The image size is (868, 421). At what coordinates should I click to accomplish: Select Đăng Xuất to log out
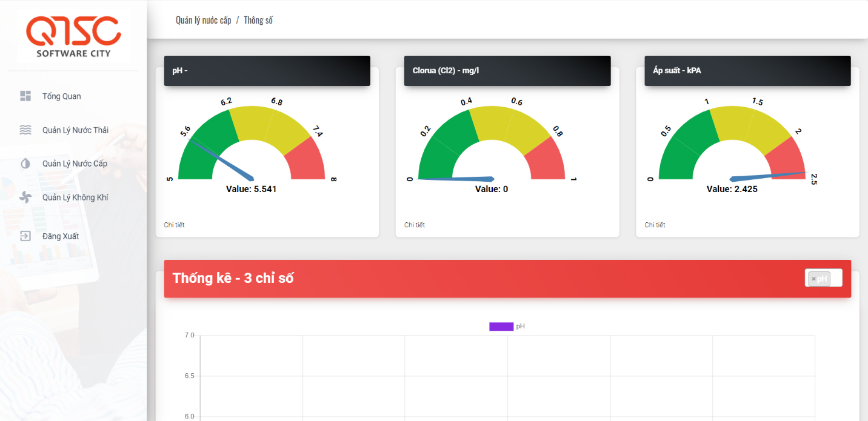coord(73,236)
